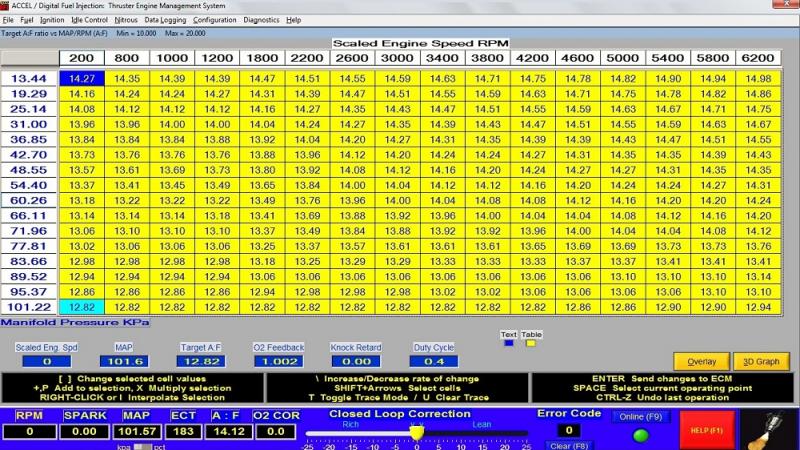Click the O2 Feedback field showing 1.002
This screenshot has height=450, width=800.
[x=279, y=361]
